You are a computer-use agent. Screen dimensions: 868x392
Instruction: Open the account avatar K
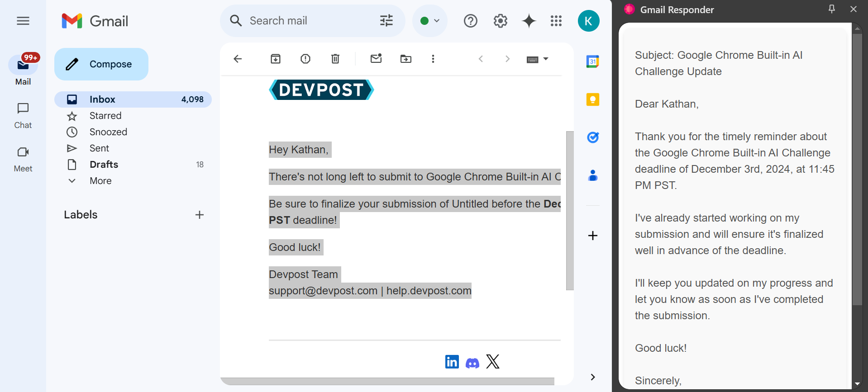589,21
